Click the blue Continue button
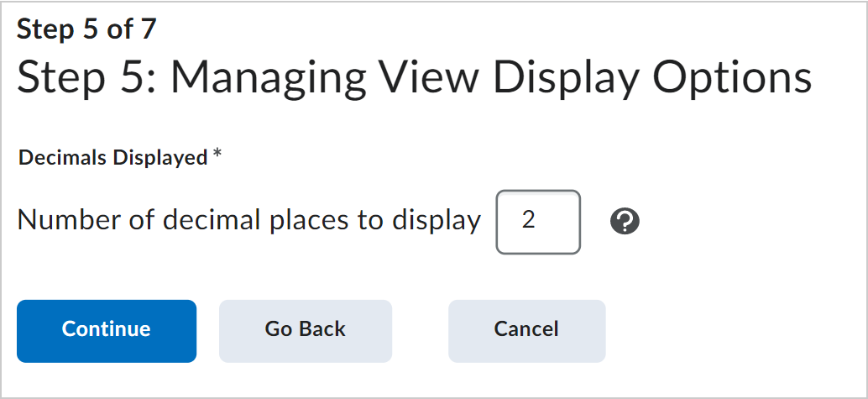This screenshot has width=868, height=399. [107, 331]
